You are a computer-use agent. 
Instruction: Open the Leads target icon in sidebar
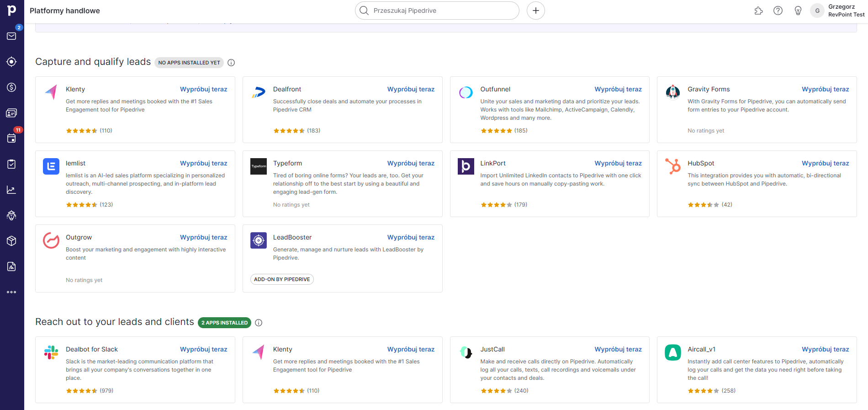pos(12,62)
